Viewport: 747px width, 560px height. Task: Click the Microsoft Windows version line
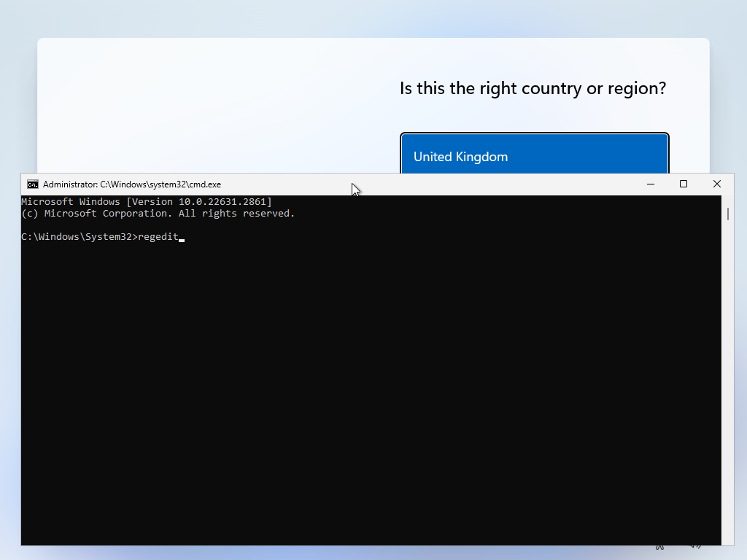[x=147, y=201]
